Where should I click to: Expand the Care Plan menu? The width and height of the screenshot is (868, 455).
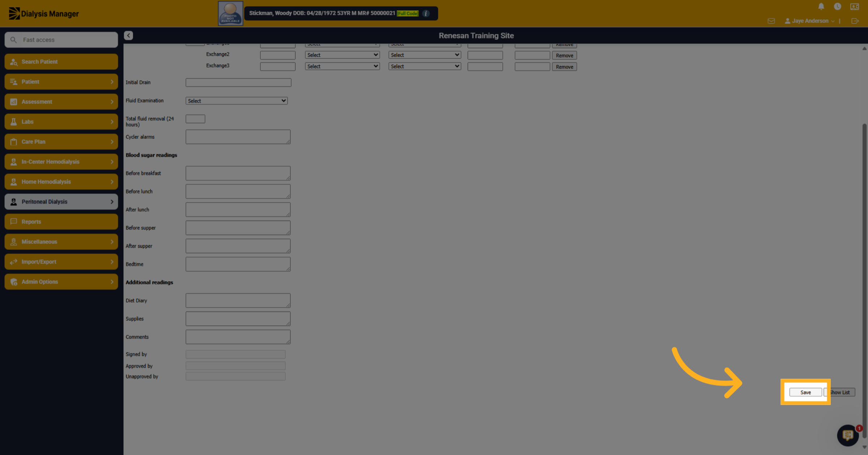coord(61,142)
